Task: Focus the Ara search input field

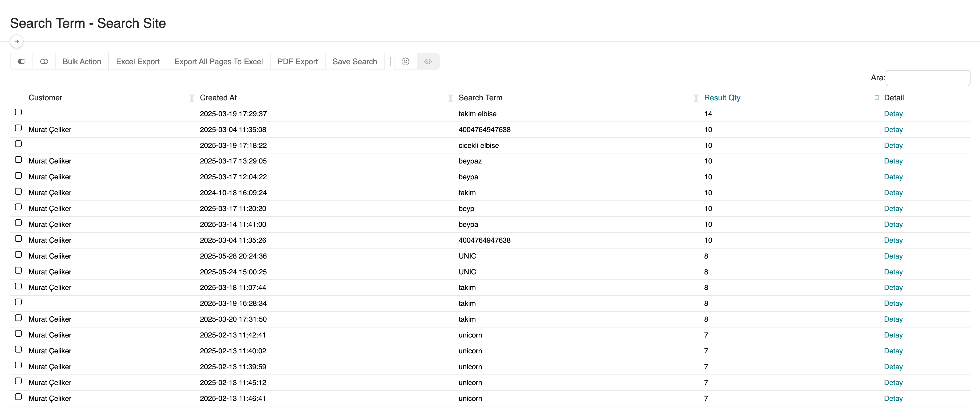Action: point(927,78)
